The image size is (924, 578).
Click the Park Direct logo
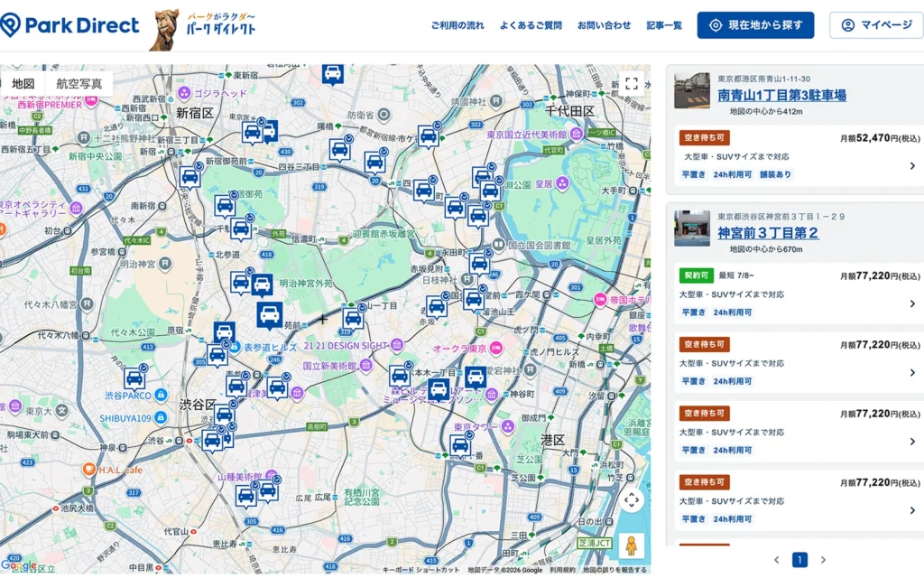(x=69, y=25)
